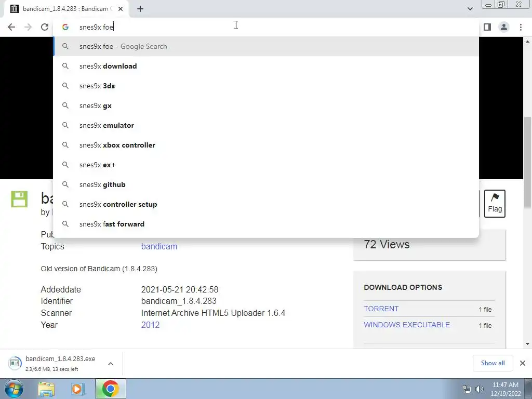Open the 2012 year link
The image size is (532, 399).
(150, 325)
